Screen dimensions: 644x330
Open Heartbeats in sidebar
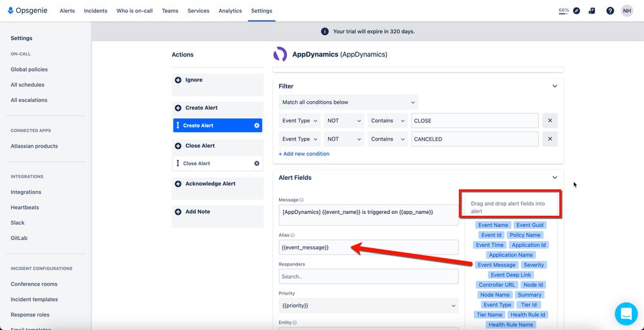click(x=24, y=208)
